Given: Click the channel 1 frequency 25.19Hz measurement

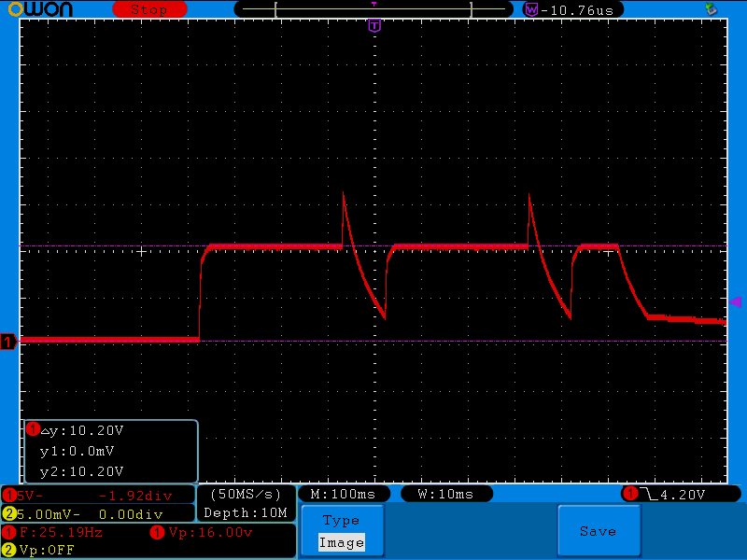Looking at the screenshot, I should (53, 532).
